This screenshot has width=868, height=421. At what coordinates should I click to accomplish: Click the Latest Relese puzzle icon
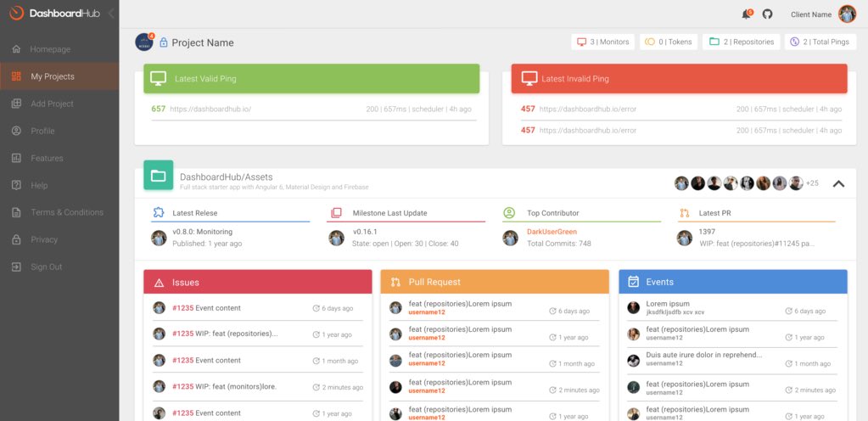pos(159,213)
